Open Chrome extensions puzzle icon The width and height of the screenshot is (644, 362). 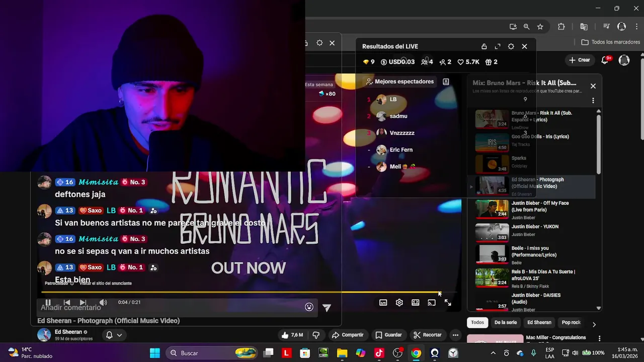coord(561,27)
